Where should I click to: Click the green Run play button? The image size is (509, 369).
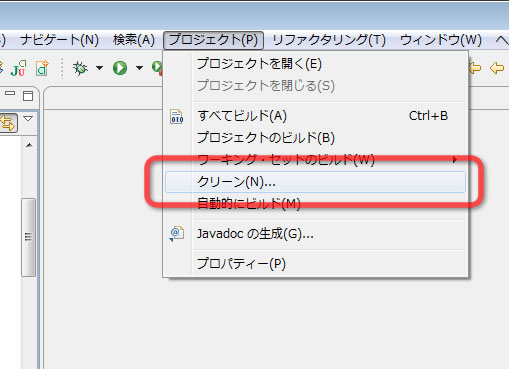coord(120,68)
